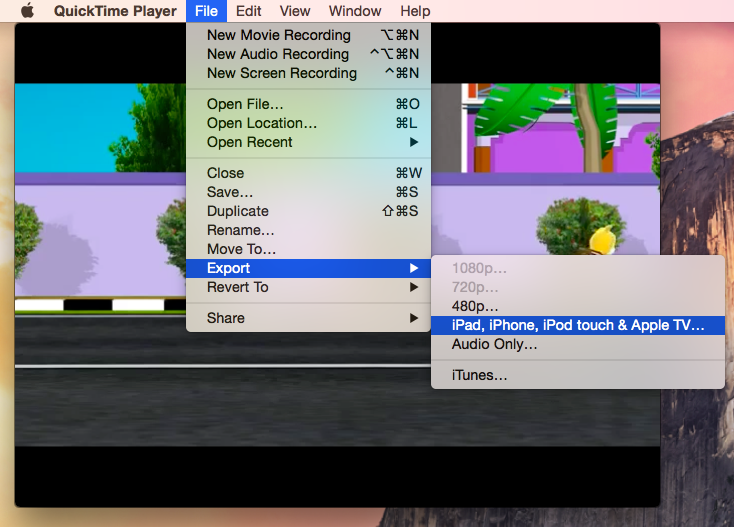Choose Move To… in the File menu
The height and width of the screenshot is (527, 734).
(x=308, y=249)
